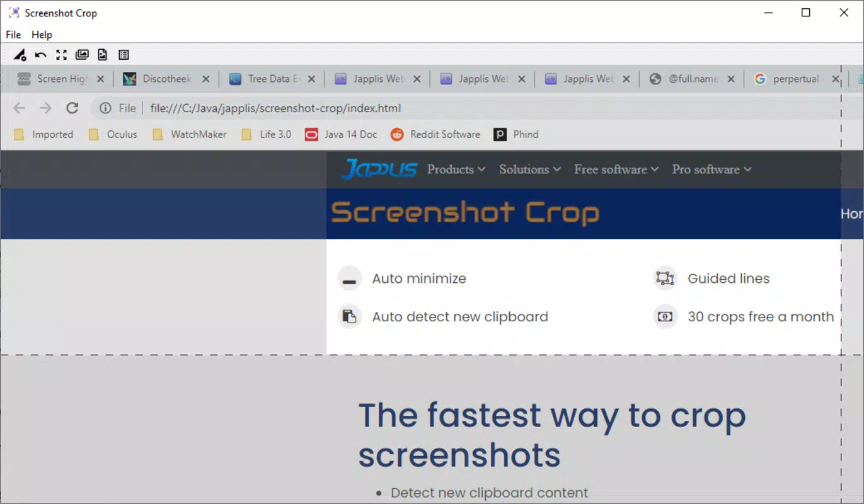Open the Java 14 Doc bookmark
Image resolution: width=864 pixels, height=504 pixels.
coord(341,134)
